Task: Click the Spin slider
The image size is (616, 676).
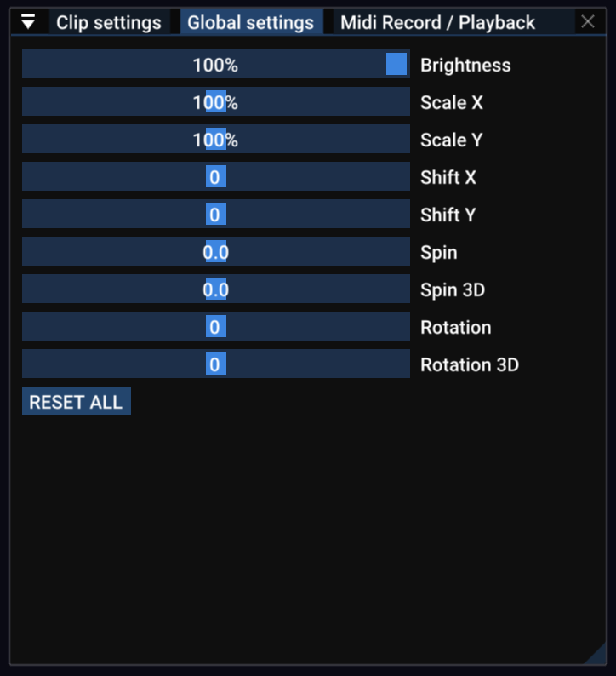Action: 216,252
